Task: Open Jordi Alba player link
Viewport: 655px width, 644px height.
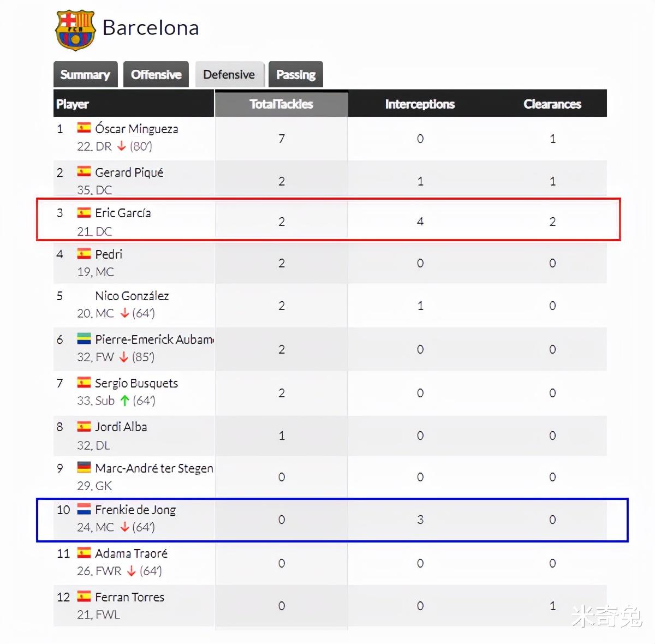Action: (x=121, y=427)
